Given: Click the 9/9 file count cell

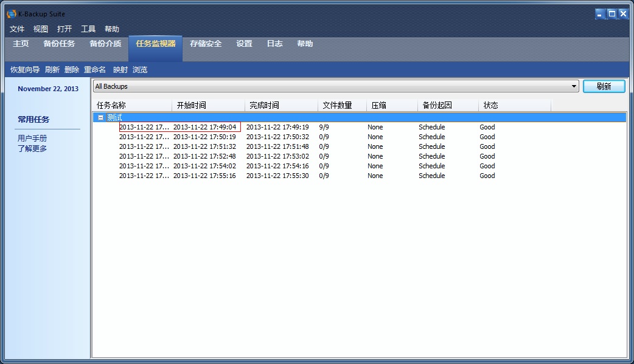Looking at the screenshot, I should [x=324, y=127].
